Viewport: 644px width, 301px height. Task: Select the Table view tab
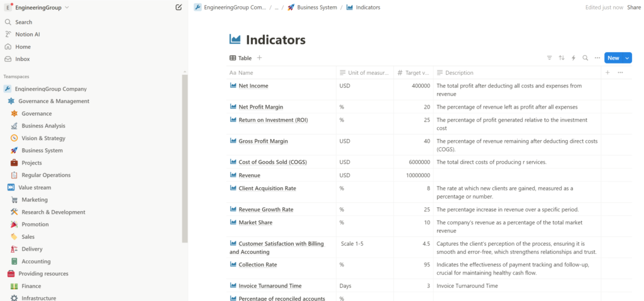coord(240,58)
